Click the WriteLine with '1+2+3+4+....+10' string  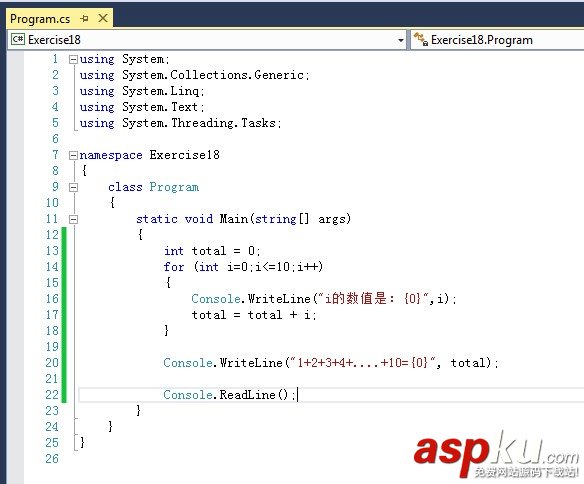pyautogui.click(x=331, y=363)
